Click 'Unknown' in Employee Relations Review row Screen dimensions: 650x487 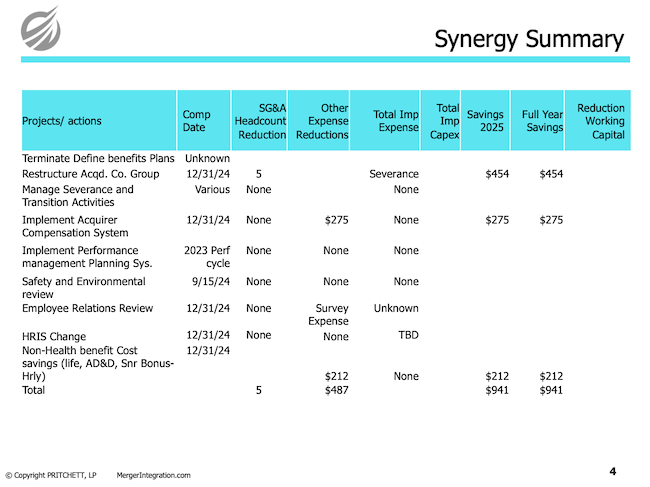pos(396,308)
